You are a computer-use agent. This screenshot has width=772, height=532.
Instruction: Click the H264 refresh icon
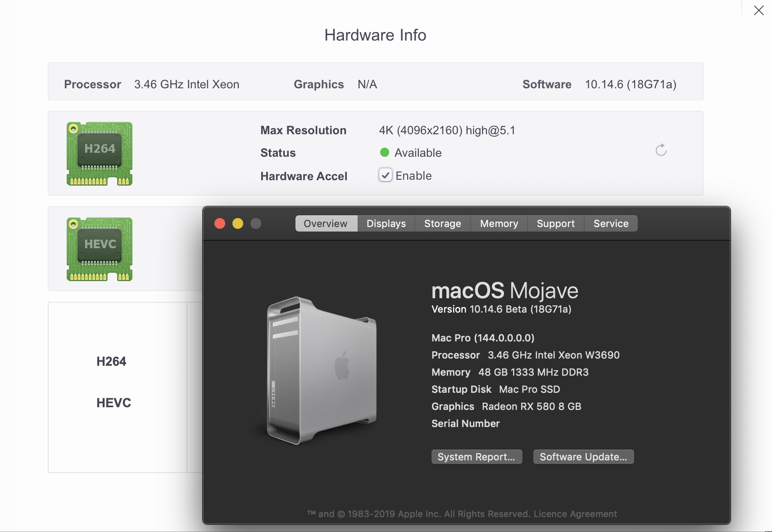(x=661, y=150)
